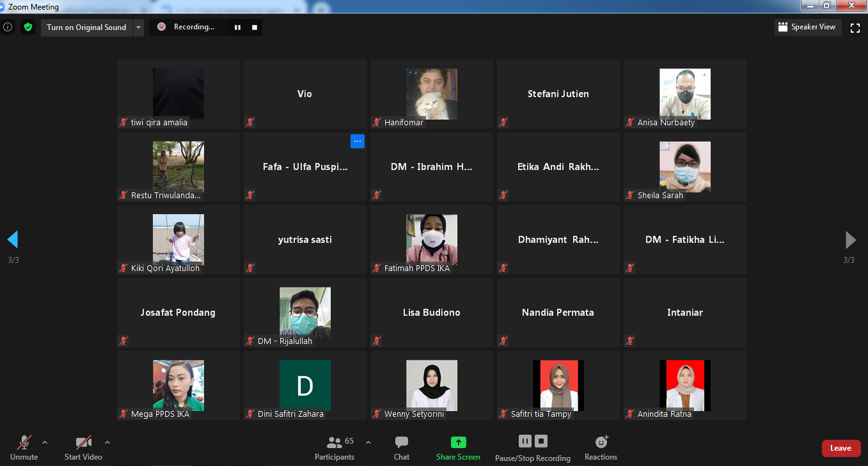This screenshot has width=868, height=466.
Task: Open the Reactions menu
Action: point(601,447)
